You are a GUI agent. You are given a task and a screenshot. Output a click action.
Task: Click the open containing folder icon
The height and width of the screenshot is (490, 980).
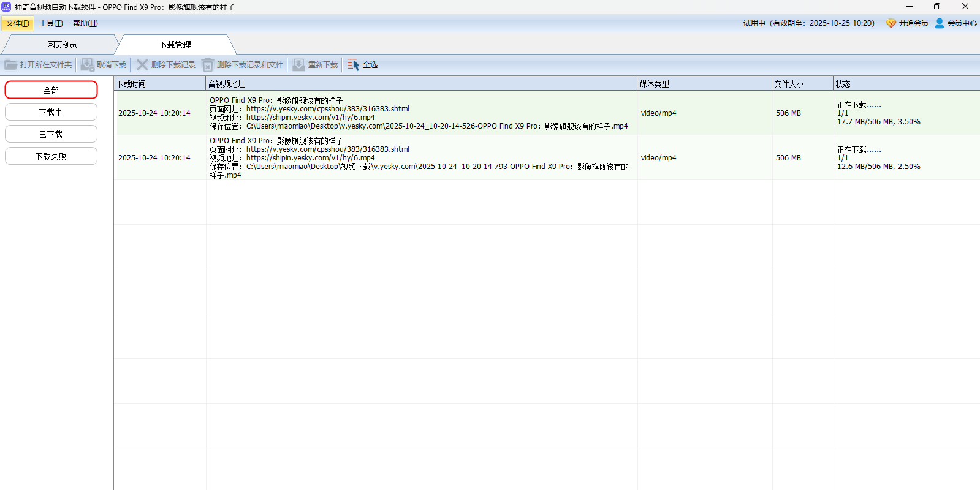[x=11, y=65]
